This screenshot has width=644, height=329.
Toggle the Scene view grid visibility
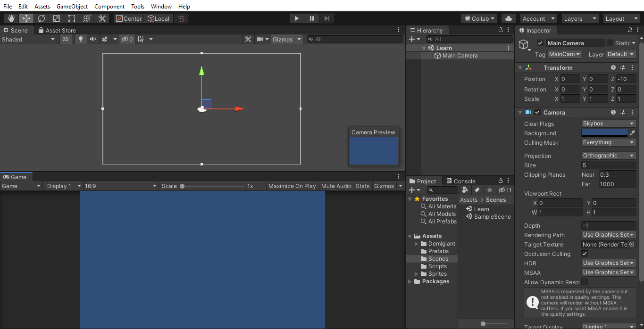click(141, 39)
